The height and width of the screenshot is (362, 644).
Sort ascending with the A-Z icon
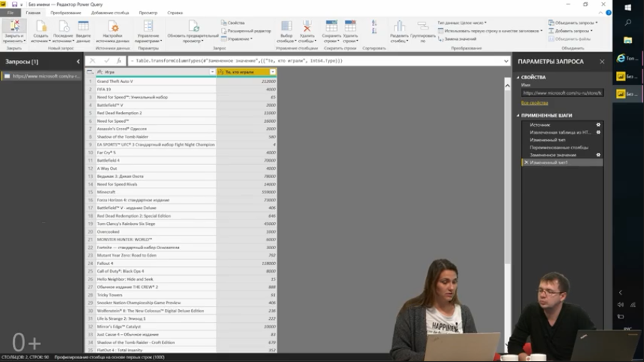tap(374, 23)
